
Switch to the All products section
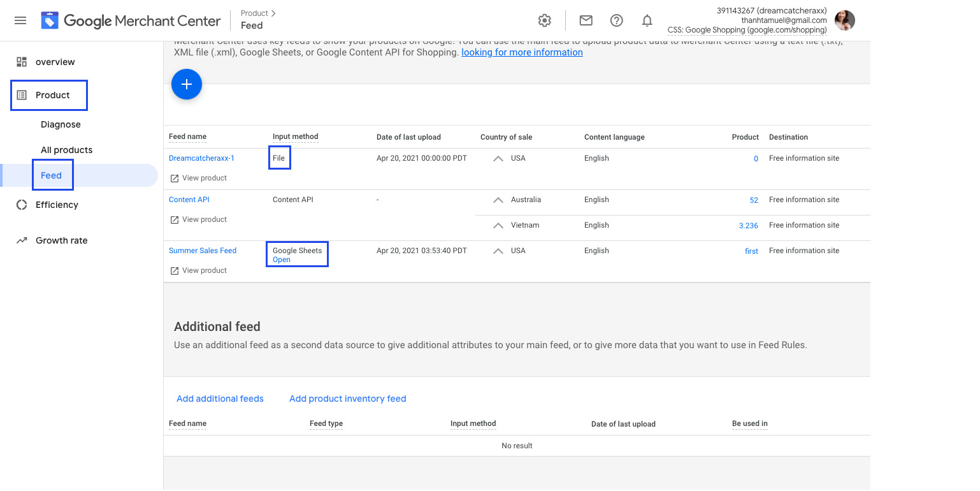66,150
